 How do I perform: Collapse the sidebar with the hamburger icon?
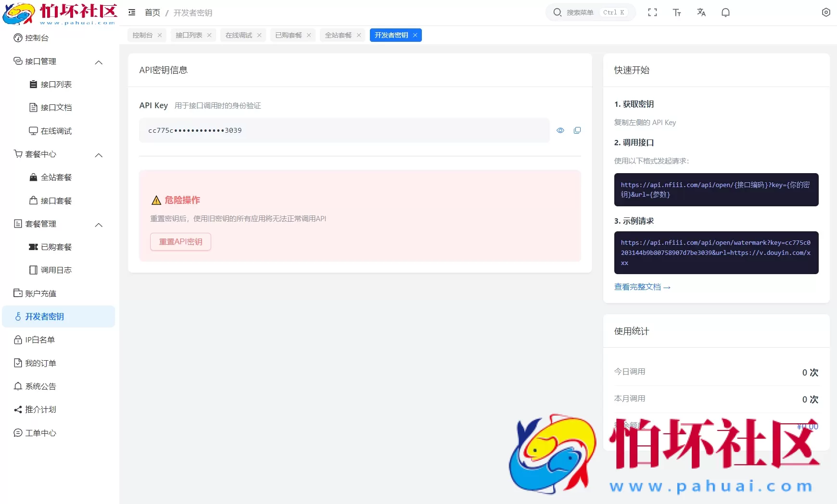[132, 12]
